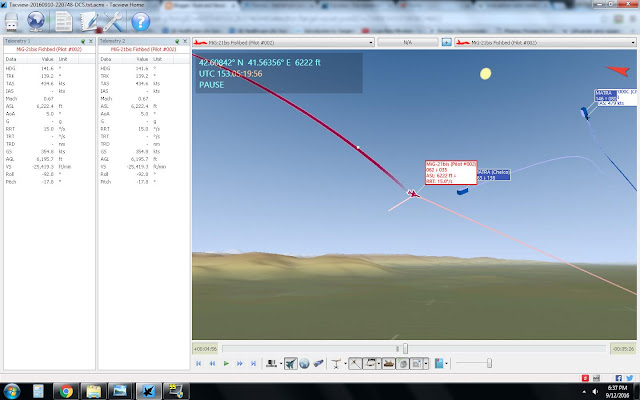640x400 pixels.
Task: Open the second MiG-21bis object selection dropdown
Action: click(x=545, y=42)
